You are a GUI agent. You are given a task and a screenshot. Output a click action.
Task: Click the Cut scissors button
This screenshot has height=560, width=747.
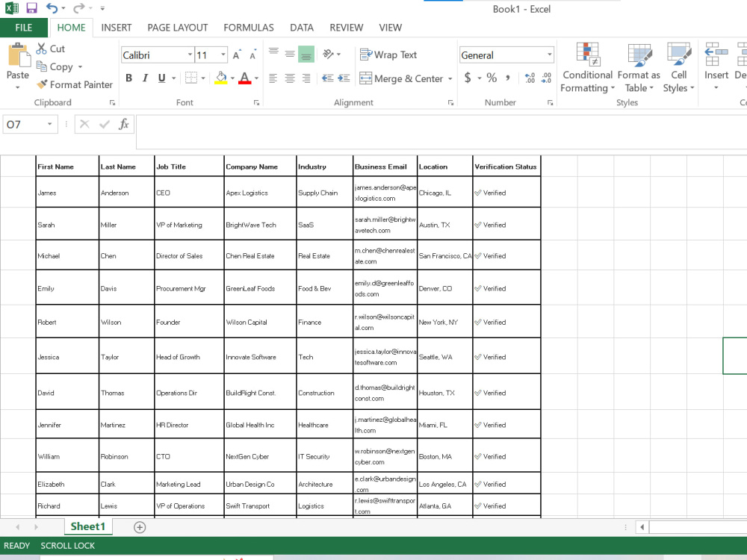(51, 49)
